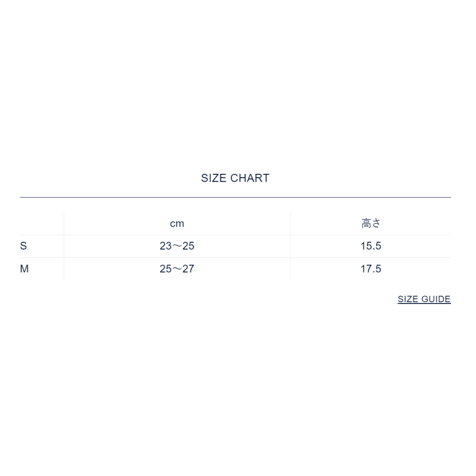Click the divider line below SIZE CHART
The width and height of the screenshot is (476, 476).
(x=235, y=198)
